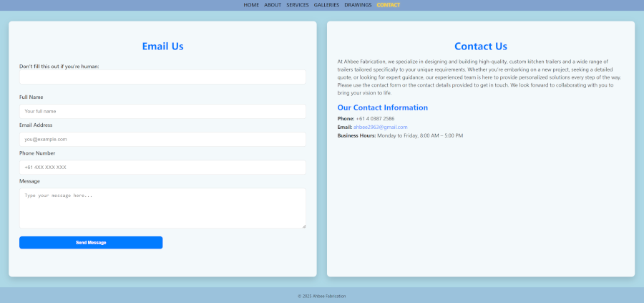
Task: Focus the Email Address input field
Action: [x=162, y=139]
